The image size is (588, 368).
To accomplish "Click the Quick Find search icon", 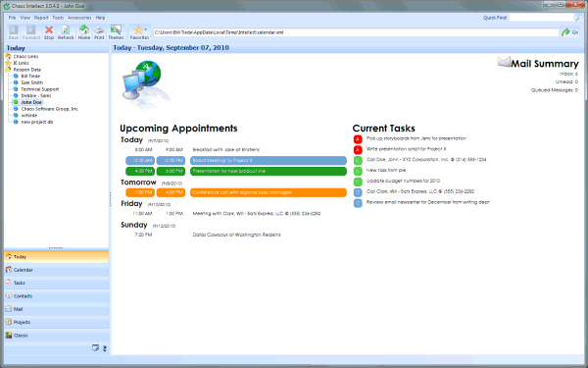I will pyautogui.click(x=578, y=18).
